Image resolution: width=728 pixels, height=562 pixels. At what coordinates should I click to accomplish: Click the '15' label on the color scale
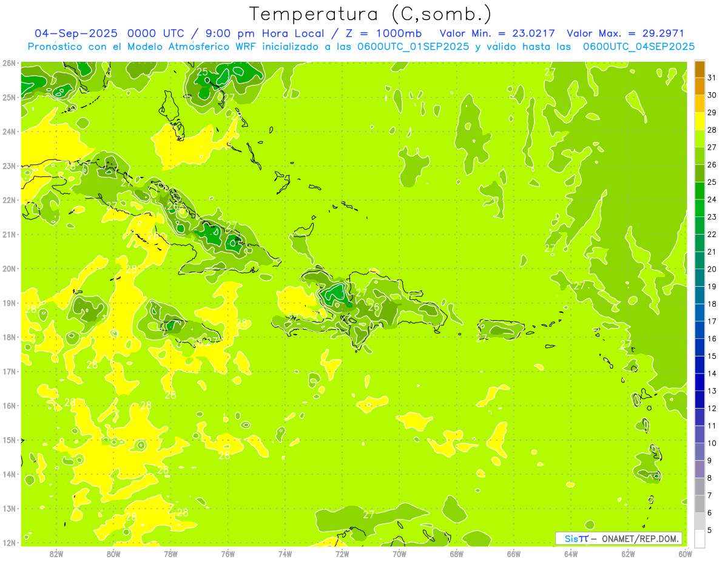pos(712,356)
